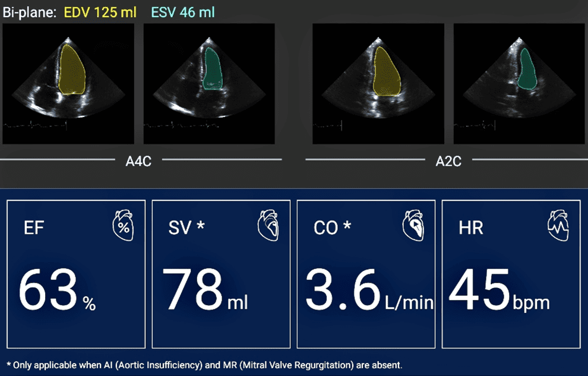Select the EF 63 % value

pos(57,290)
